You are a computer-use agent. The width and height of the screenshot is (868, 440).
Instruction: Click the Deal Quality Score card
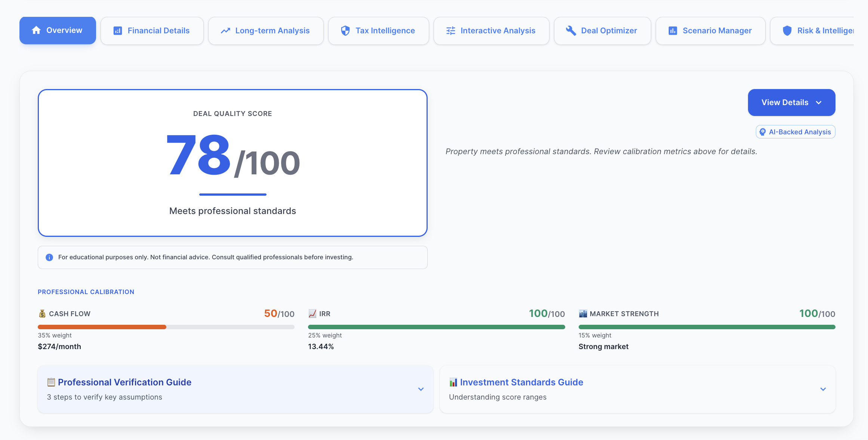pos(233,163)
